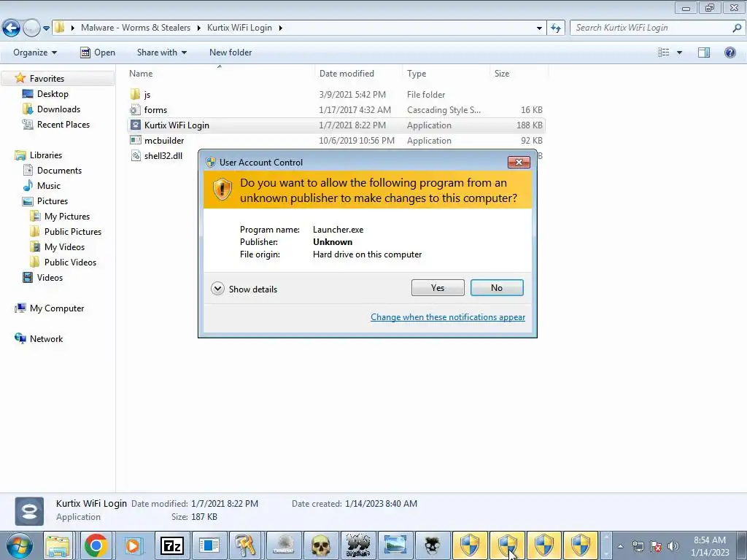Launch Google Chrome from the taskbar
The height and width of the screenshot is (560, 747).
pos(96,545)
